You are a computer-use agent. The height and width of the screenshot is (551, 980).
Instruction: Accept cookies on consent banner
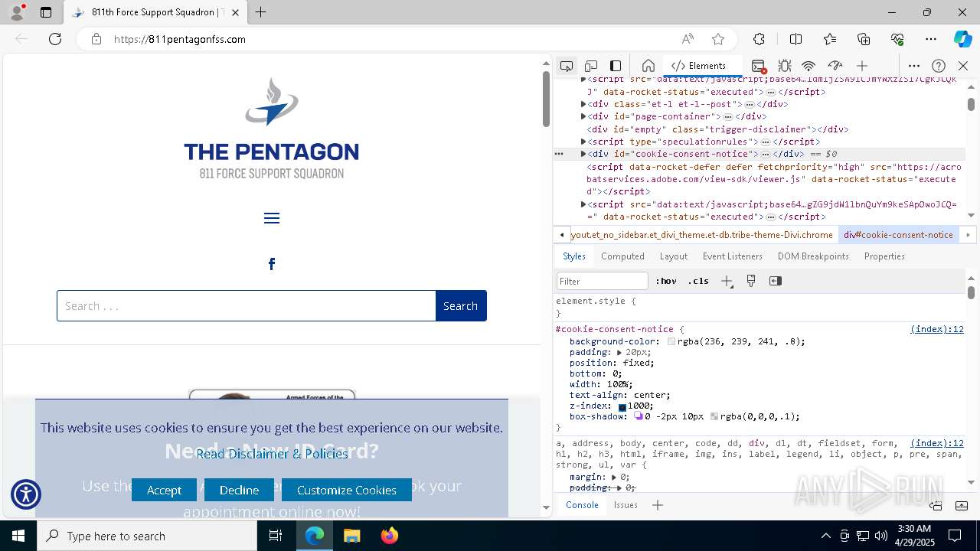coord(164,490)
